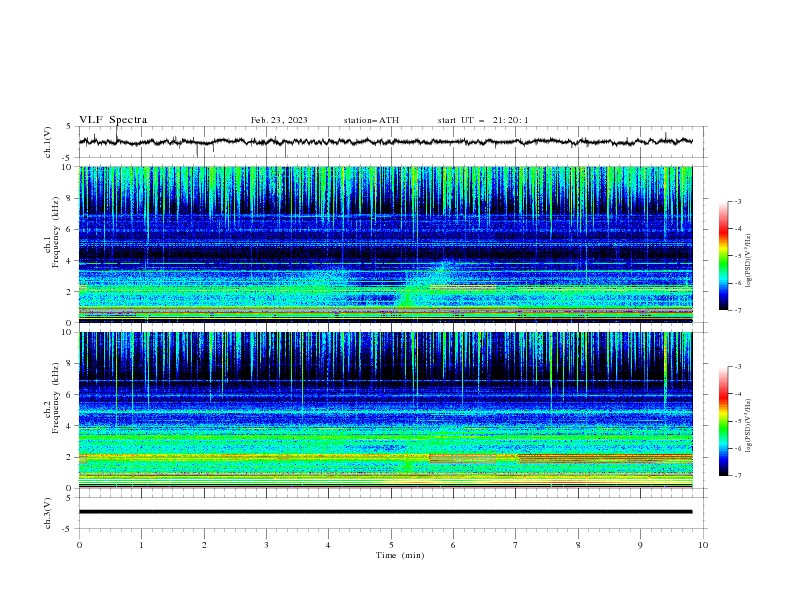Click the upper colorbar 'log(PSD)(V²/Hz)' label
Screen dimensions: 792x612
coord(749,261)
